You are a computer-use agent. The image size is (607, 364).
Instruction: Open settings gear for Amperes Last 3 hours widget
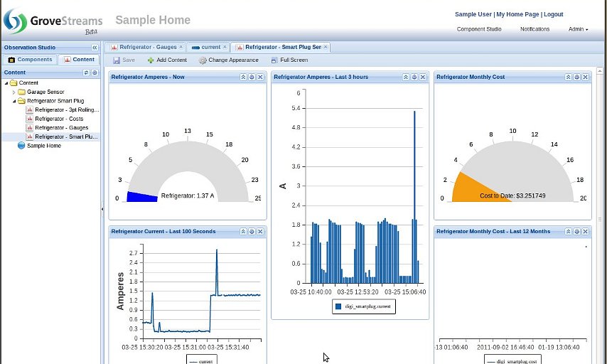click(414, 77)
